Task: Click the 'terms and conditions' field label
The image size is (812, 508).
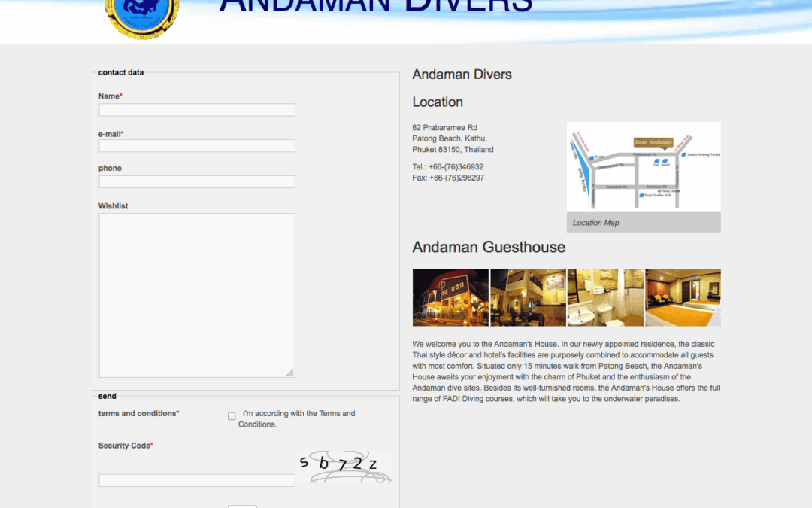Action: tap(139, 414)
